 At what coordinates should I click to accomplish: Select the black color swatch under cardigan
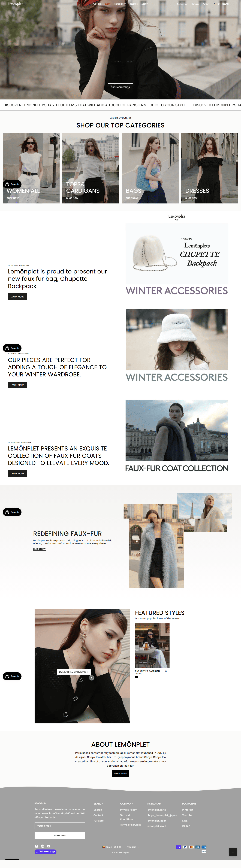click(137, 677)
